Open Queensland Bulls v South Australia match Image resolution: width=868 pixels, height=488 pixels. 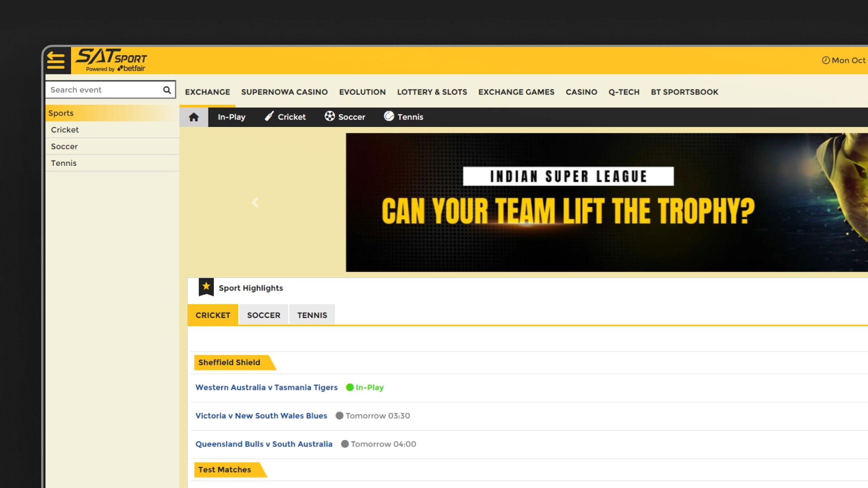(264, 444)
